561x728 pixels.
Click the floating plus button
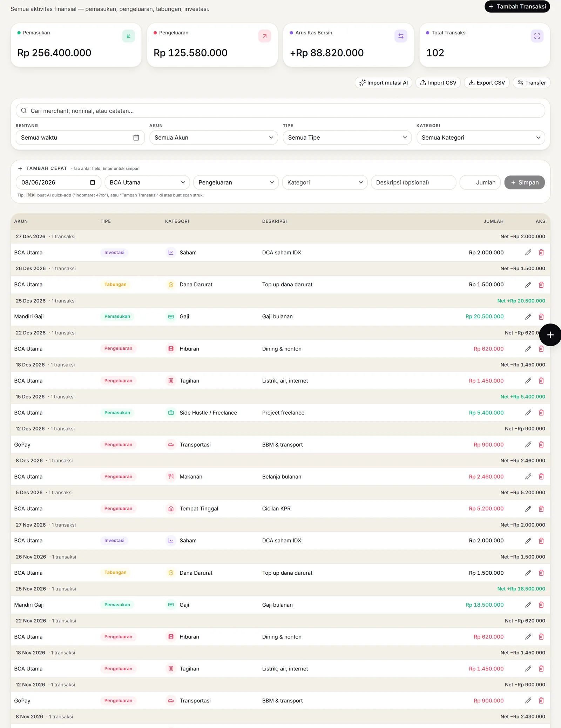click(x=550, y=335)
